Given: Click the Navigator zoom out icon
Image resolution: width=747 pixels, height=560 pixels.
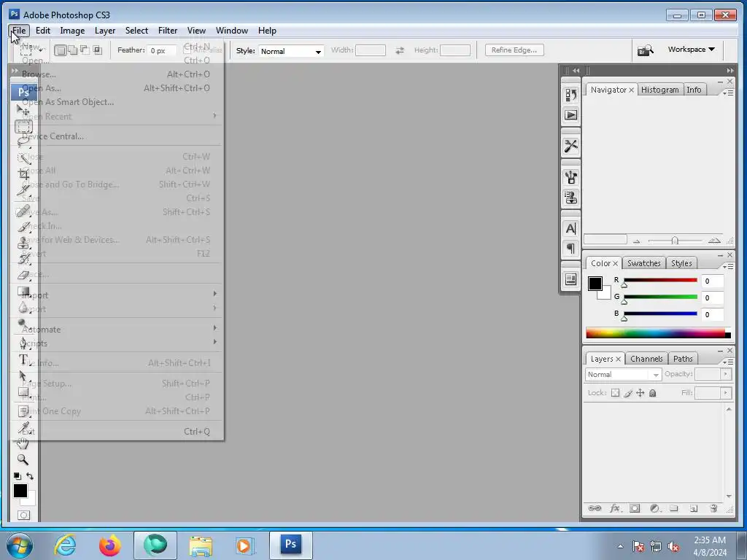Looking at the screenshot, I should click(636, 241).
